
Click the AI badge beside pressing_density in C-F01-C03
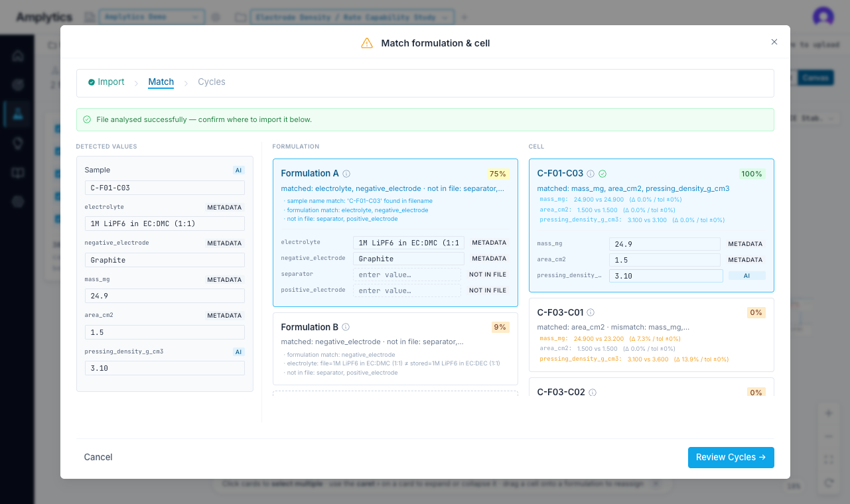(x=746, y=276)
